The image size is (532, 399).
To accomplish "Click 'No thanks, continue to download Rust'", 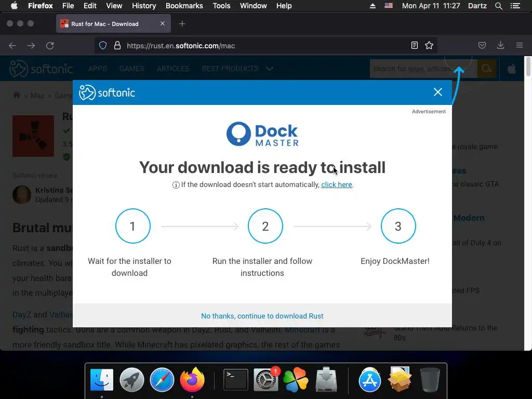I will coord(262,316).
